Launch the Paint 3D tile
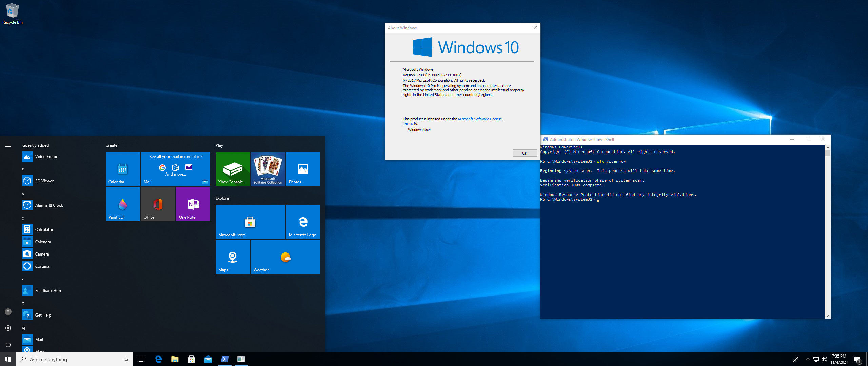The width and height of the screenshot is (868, 366). [x=123, y=204]
